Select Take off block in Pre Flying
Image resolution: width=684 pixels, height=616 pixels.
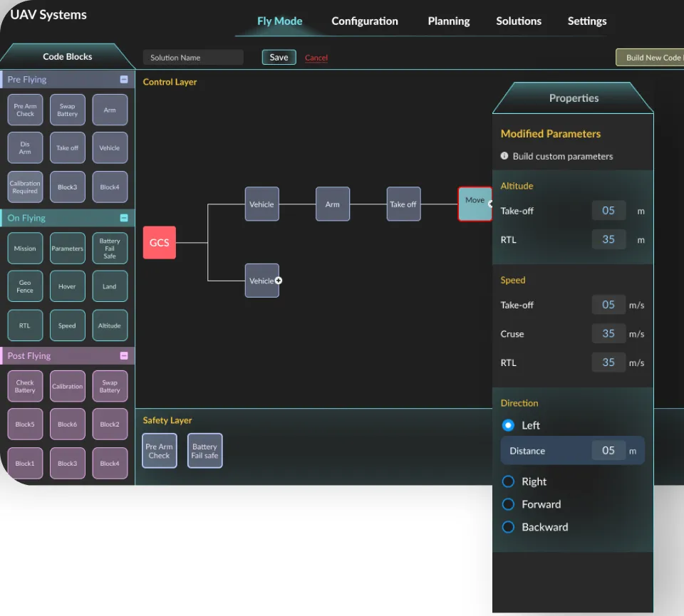[67, 148]
